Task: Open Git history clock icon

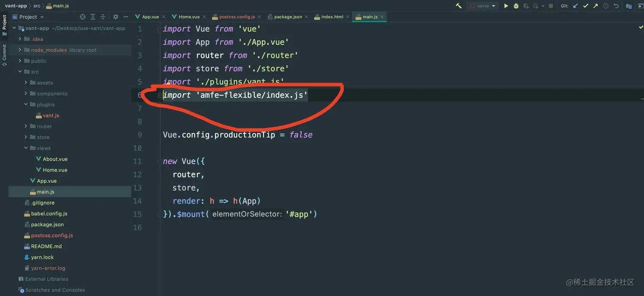Action: (606, 6)
